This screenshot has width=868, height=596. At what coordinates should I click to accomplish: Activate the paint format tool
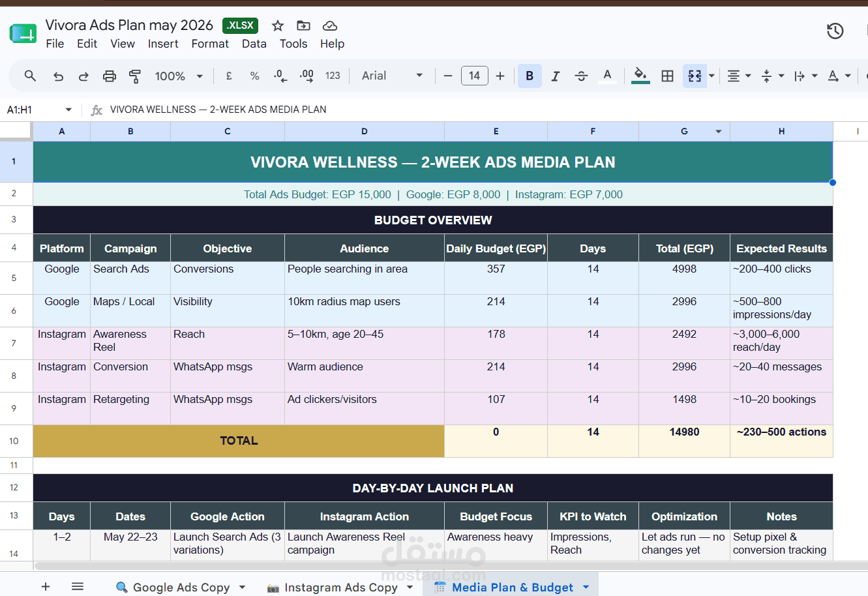135,76
